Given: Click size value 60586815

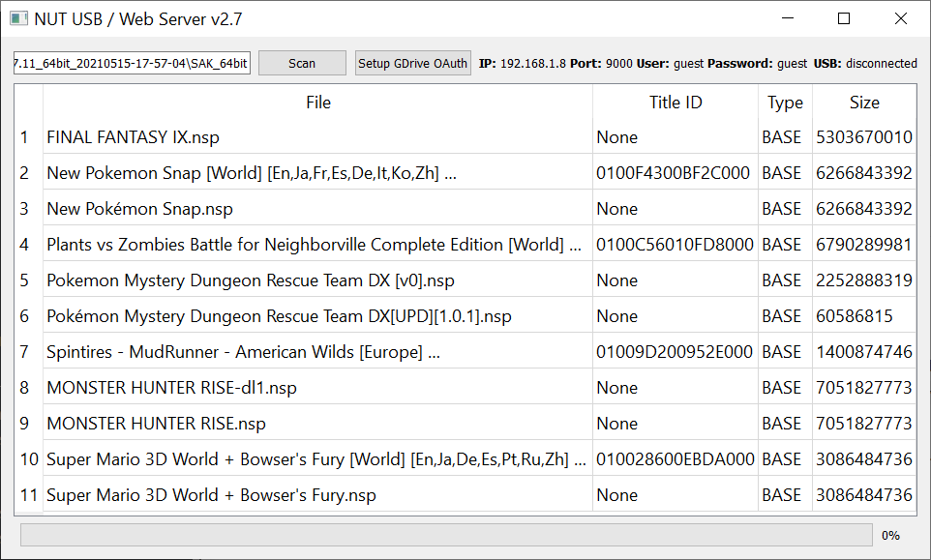Looking at the screenshot, I should [854, 316].
